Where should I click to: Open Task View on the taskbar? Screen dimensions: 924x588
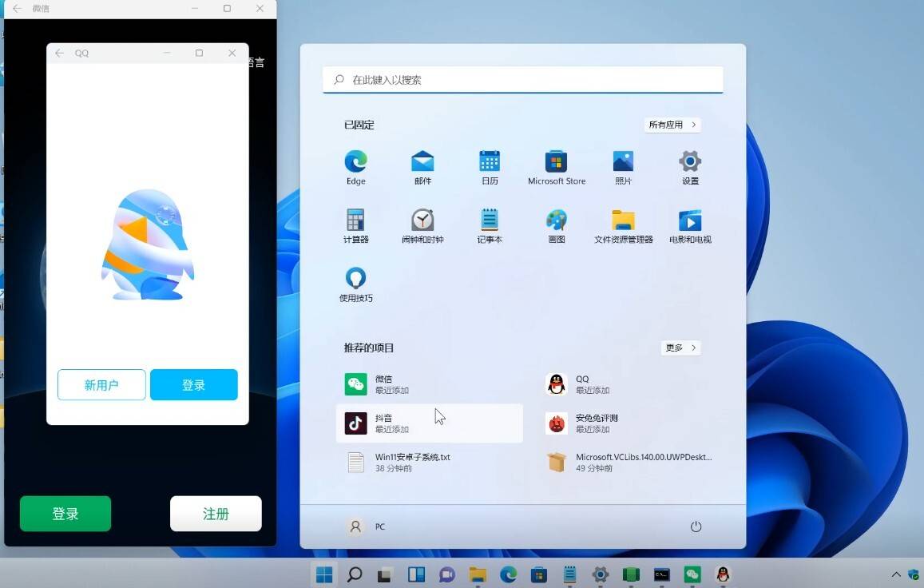pyautogui.click(x=386, y=574)
